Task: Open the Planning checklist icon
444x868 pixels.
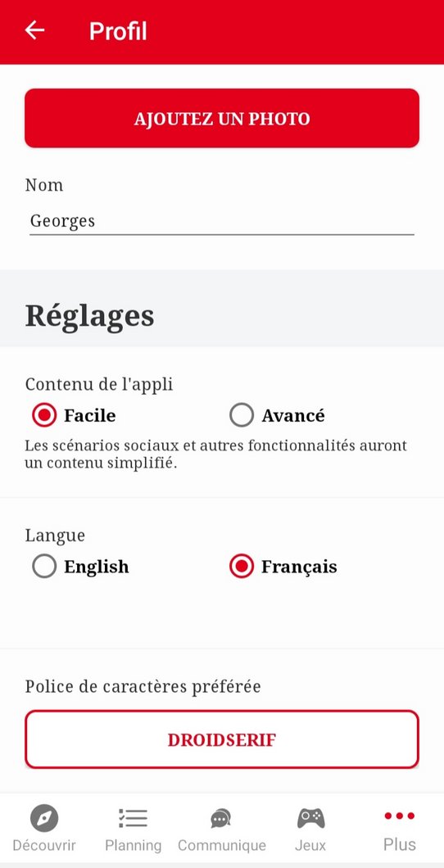Action: 133,818
